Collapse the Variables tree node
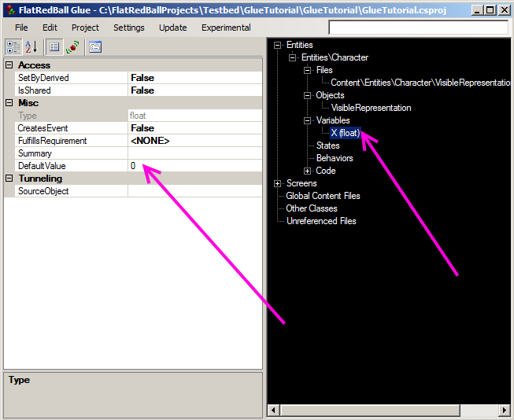Image resolution: width=514 pixels, height=420 pixels. (x=307, y=121)
